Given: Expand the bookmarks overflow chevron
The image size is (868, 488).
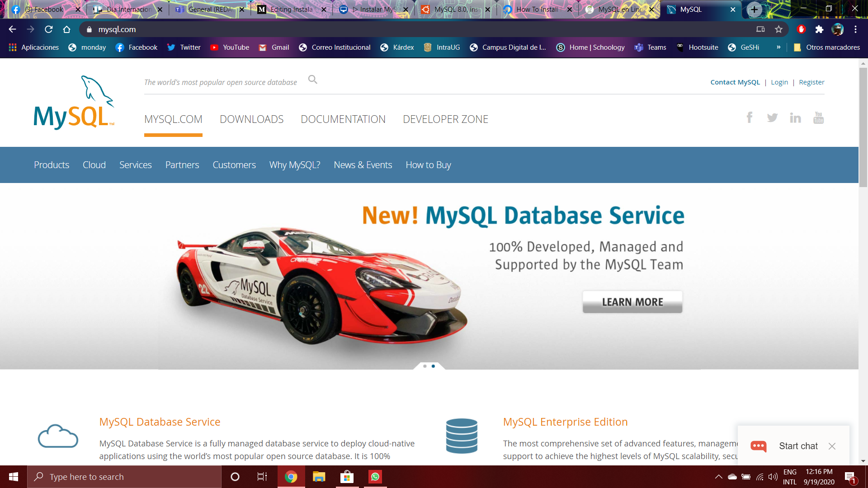Looking at the screenshot, I should (x=778, y=47).
